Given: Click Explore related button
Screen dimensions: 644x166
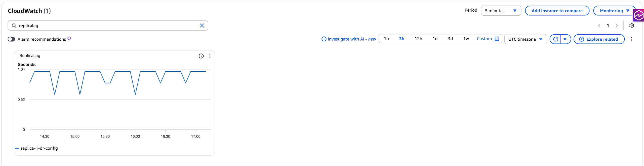Looking at the screenshot, I should (x=599, y=39).
